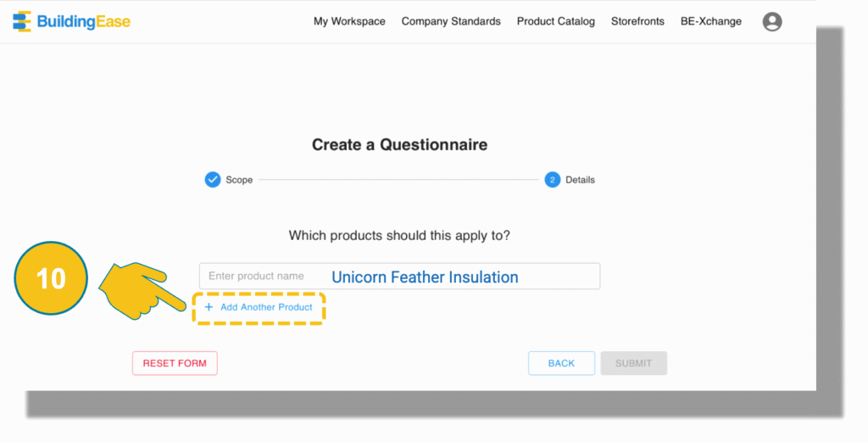
Task: Navigate to Storefronts
Action: tap(637, 21)
